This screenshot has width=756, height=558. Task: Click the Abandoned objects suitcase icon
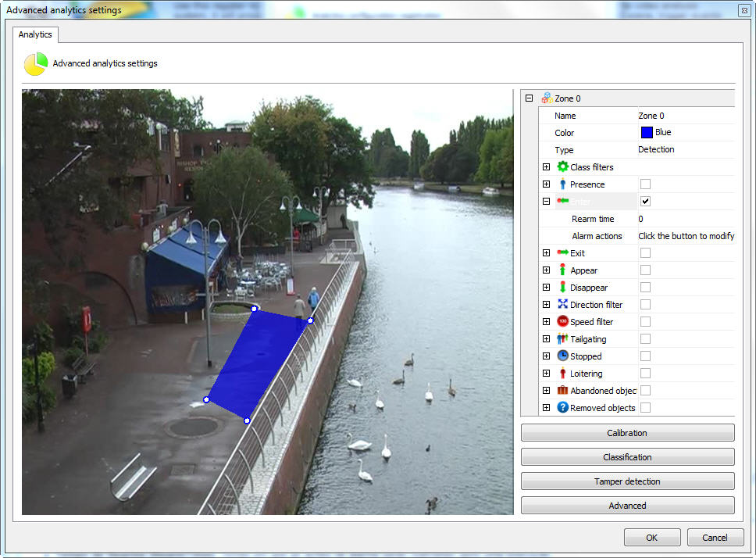click(x=562, y=390)
